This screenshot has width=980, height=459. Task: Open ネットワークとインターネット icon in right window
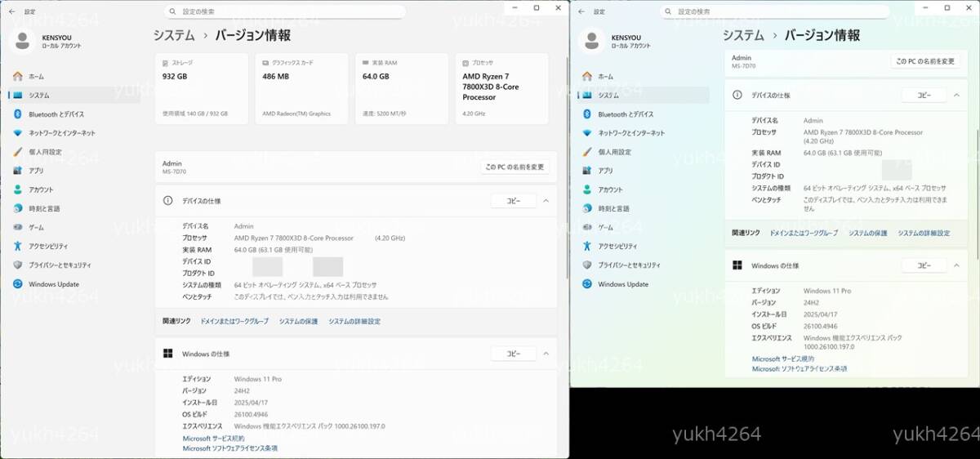coord(586,133)
